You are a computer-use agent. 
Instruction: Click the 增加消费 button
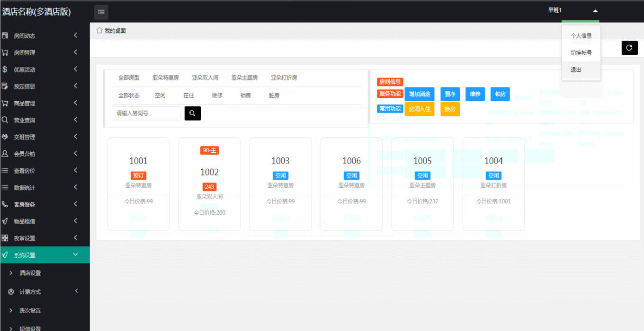click(x=420, y=94)
